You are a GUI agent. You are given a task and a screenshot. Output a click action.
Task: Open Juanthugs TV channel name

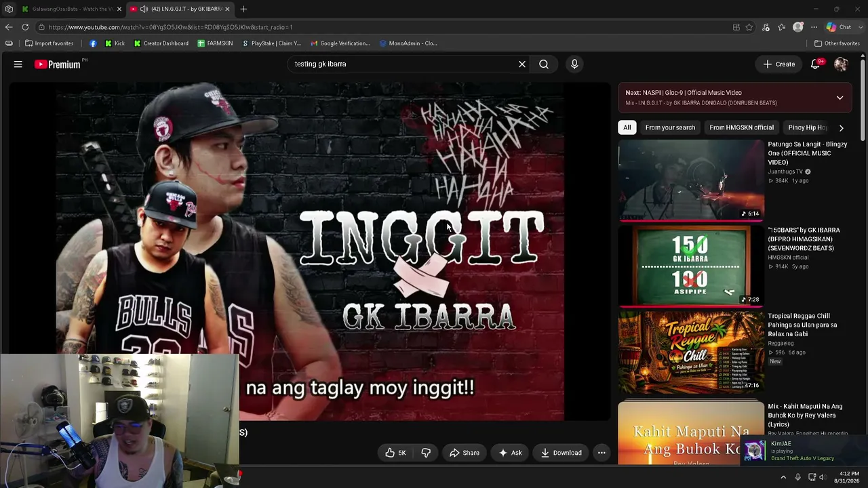pos(785,172)
